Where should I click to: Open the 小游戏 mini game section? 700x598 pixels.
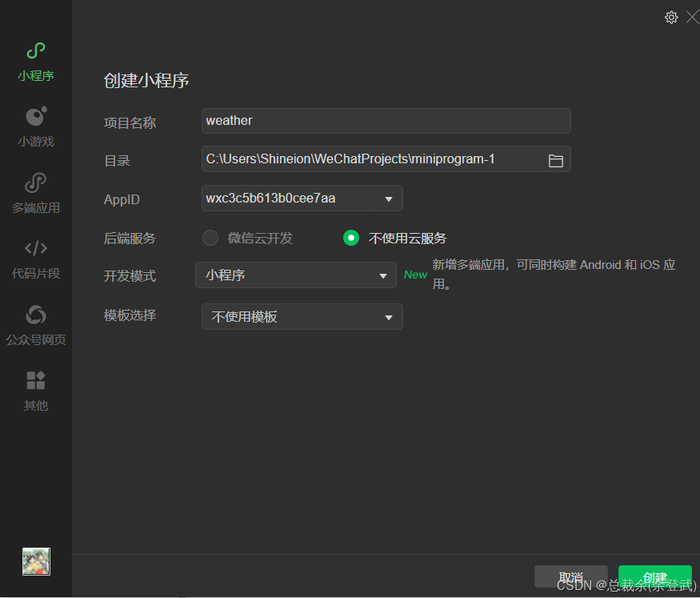coord(36,126)
